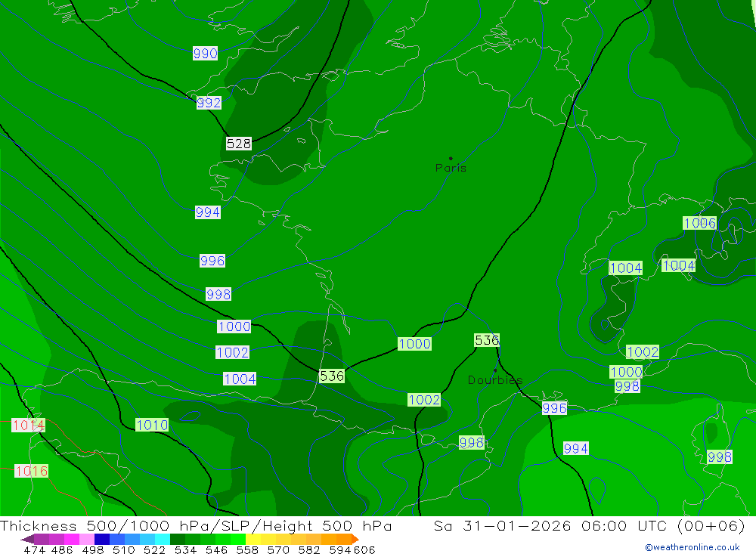Click the 582 legend value
Viewport: 756px width, 554px height.
309,549
